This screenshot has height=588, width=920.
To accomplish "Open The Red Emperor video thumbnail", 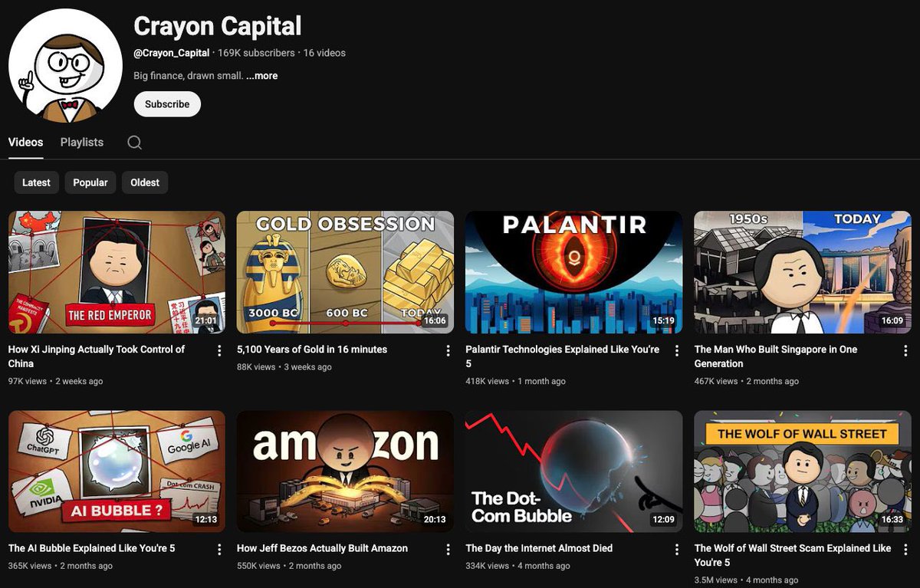I will point(117,272).
